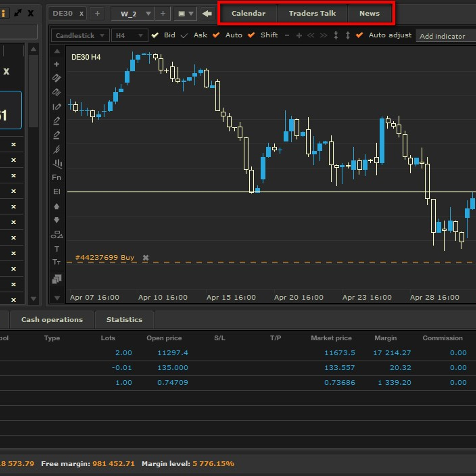
Task: Click the Commission column header
Action: click(x=442, y=338)
